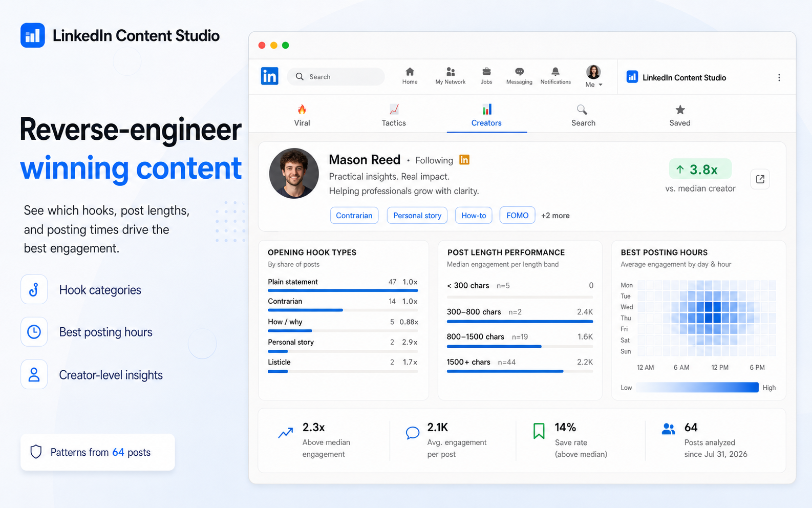
Task: Click the 300–800 chars performance bar
Action: click(x=520, y=322)
